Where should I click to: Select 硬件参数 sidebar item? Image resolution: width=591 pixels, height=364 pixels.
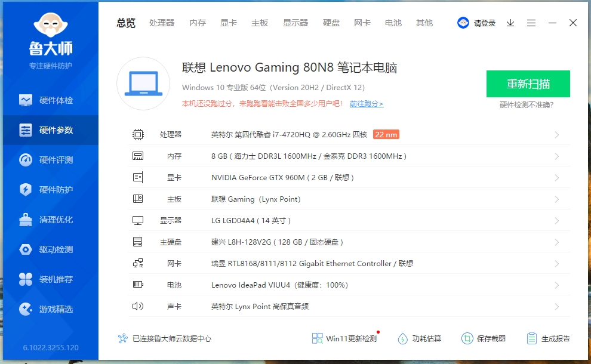51,130
